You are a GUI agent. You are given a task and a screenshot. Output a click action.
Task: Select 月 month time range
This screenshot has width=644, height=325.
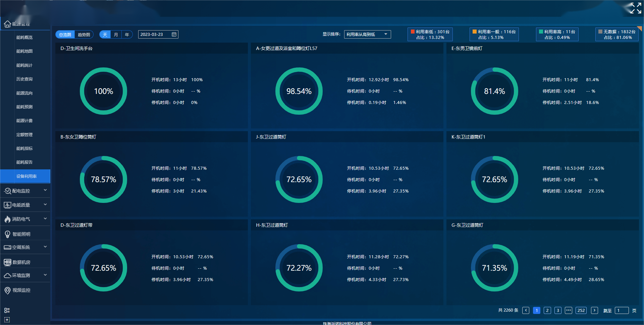click(116, 35)
